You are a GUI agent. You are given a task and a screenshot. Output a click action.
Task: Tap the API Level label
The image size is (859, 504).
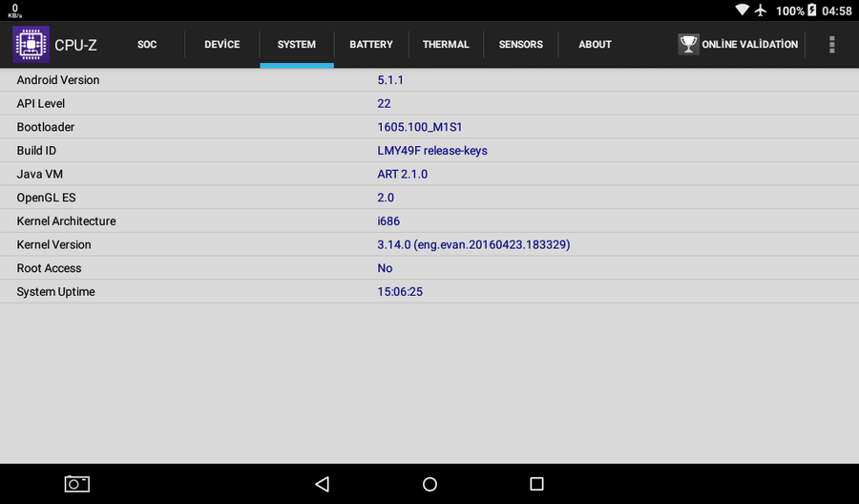[40, 103]
